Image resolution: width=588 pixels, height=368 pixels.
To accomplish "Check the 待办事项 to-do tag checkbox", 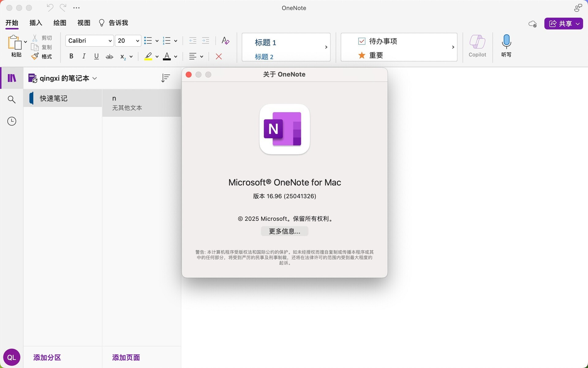I will point(362,41).
